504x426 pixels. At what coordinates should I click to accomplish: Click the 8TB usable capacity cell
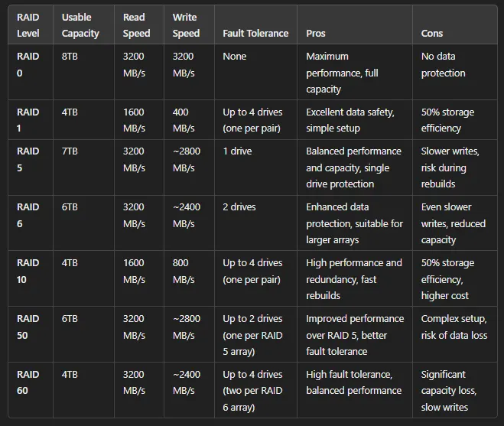(x=70, y=57)
